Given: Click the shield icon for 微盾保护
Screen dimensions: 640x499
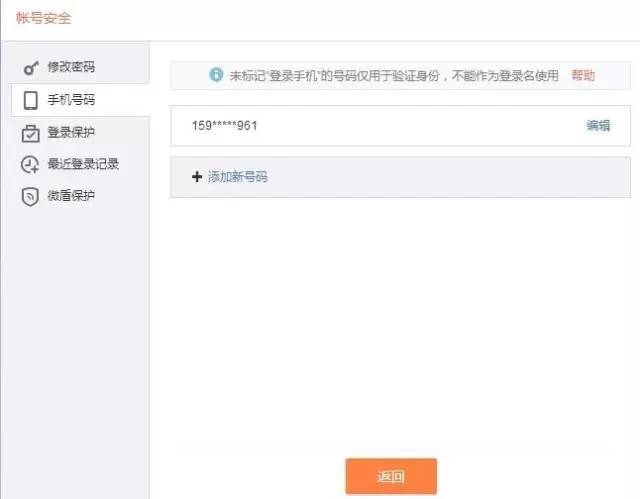Looking at the screenshot, I should [30, 197].
